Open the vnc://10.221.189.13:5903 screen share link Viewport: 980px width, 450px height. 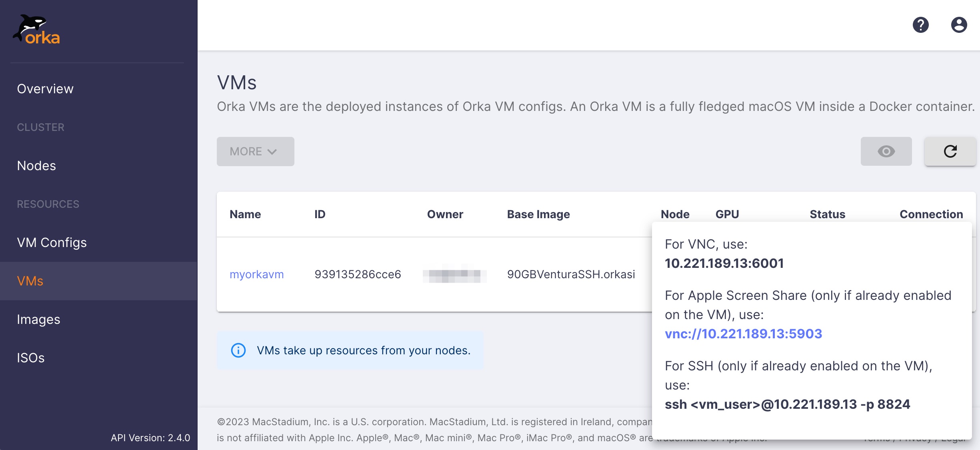coord(743,333)
